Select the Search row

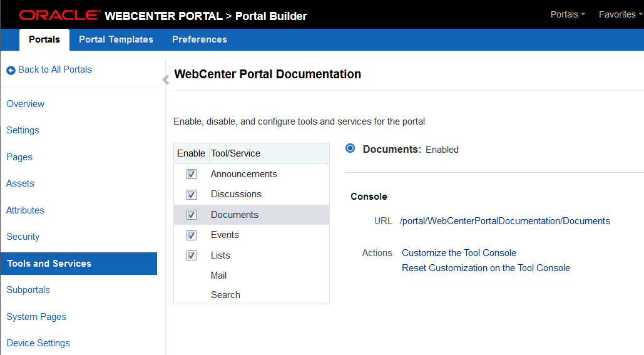(x=252, y=295)
